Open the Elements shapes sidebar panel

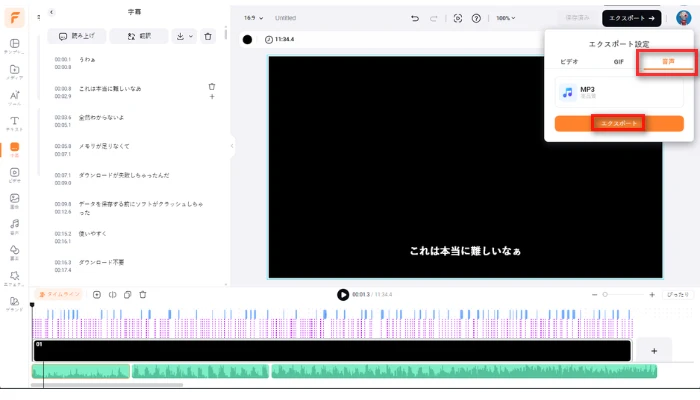click(14, 252)
